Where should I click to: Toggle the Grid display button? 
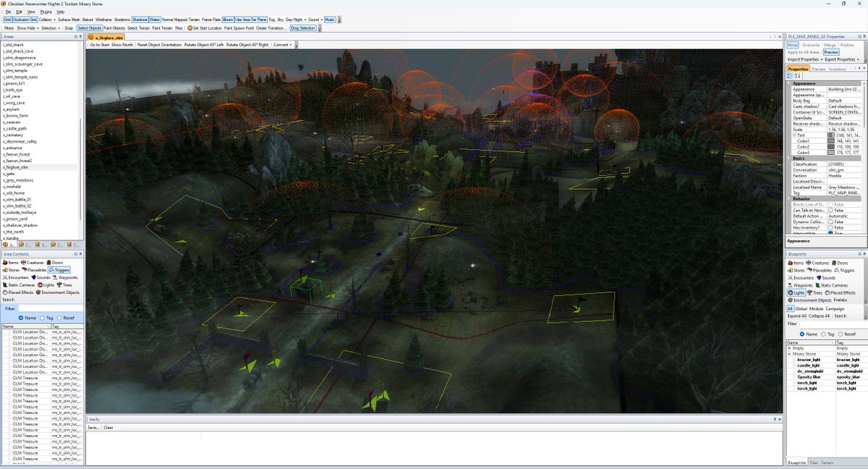pos(7,20)
